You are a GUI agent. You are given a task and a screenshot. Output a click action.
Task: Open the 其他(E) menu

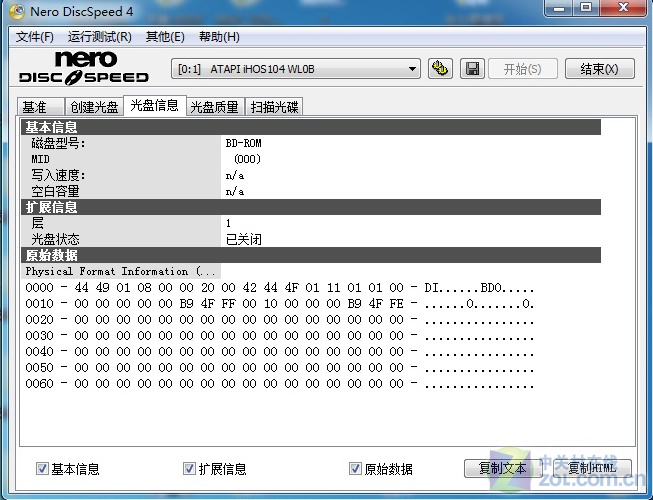[x=165, y=37]
